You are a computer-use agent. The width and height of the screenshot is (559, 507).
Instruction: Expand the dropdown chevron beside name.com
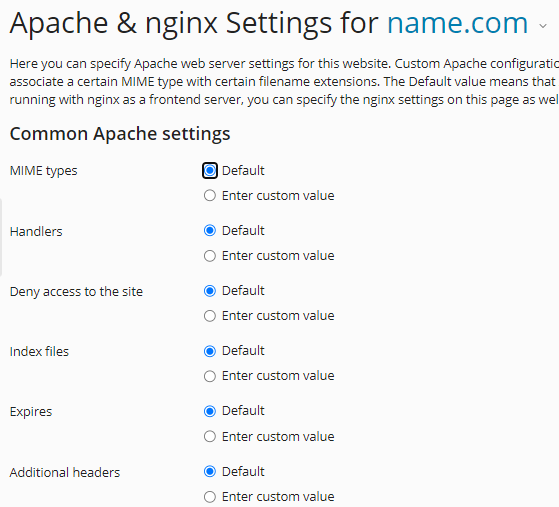coord(543,26)
